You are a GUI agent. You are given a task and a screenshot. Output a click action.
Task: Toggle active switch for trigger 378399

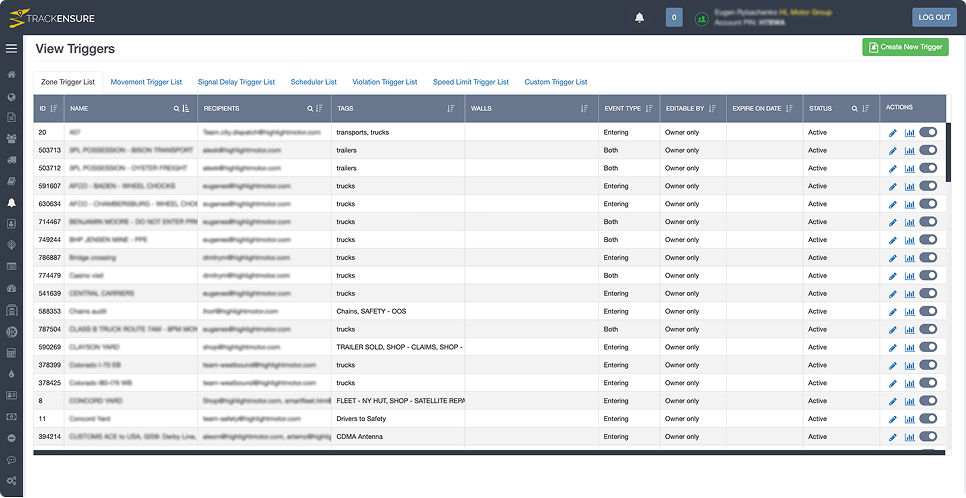pos(928,365)
